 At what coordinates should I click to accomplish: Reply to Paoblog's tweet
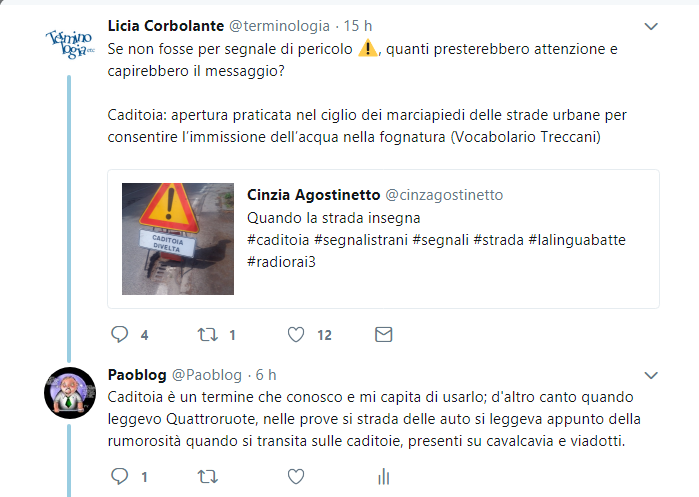coord(120,477)
